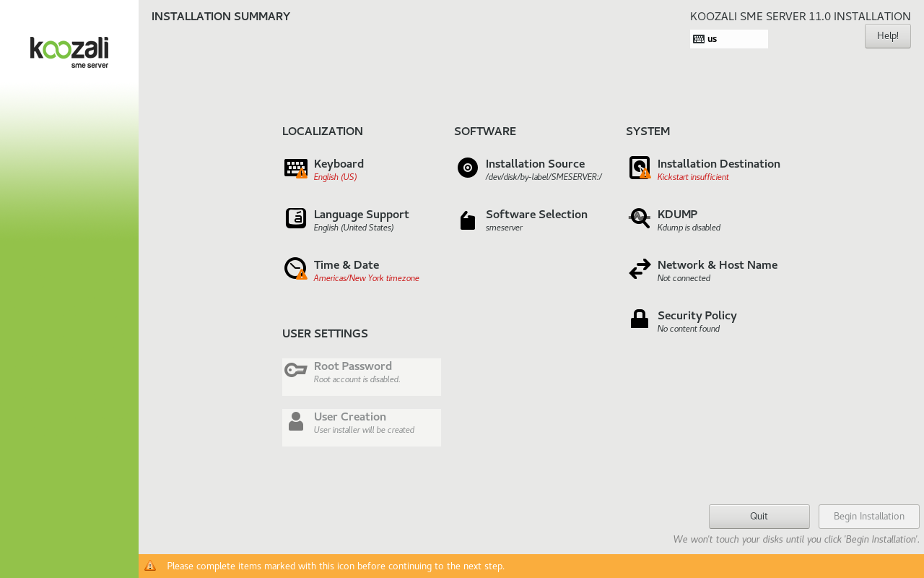The height and width of the screenshot is (578, 924).
Task: Click Begin Installation button
Action: [869, 517]
